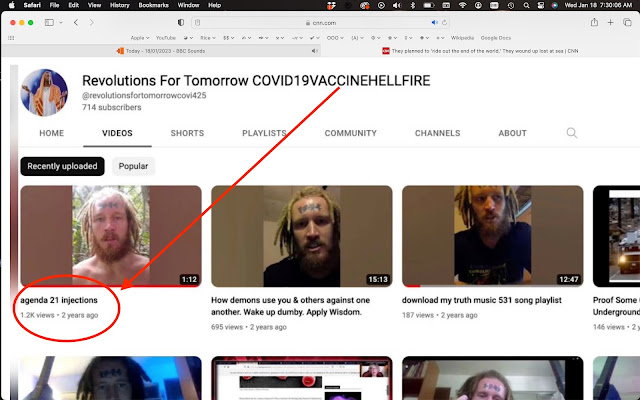Open the Window menu
Screen dimensions: 640x400
[x=188, y=5]
